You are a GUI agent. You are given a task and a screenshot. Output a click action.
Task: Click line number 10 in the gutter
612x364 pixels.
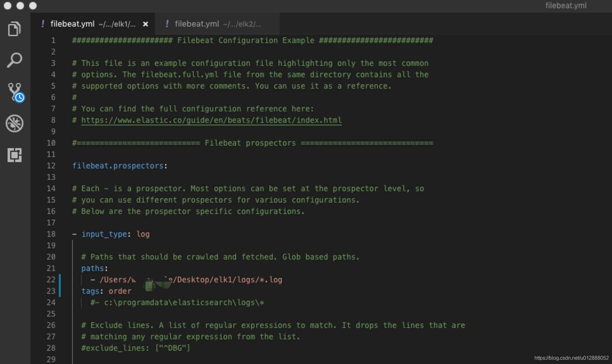(51, 143)
